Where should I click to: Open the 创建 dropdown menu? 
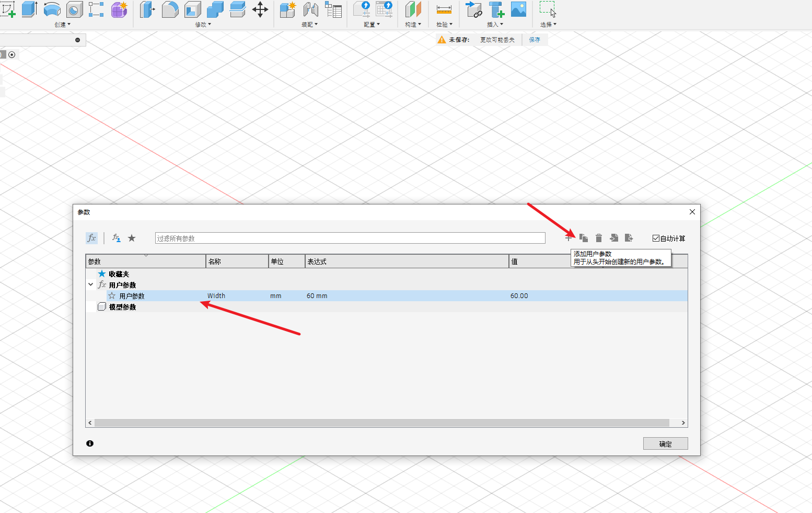(x=62, y=25)
